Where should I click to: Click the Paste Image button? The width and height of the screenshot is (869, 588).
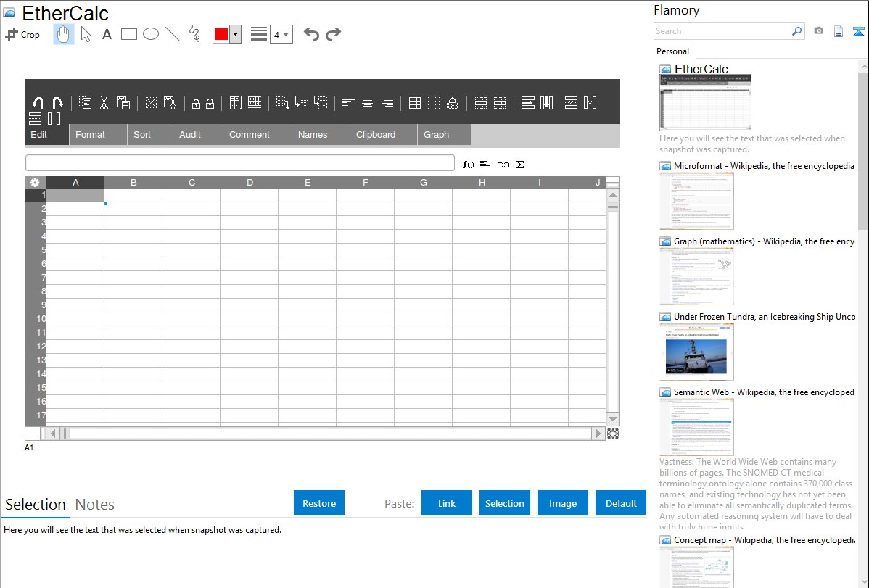click(562, 503)
